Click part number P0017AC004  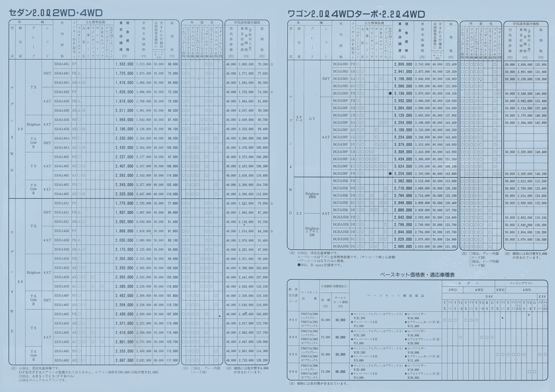tap(309, 348)
